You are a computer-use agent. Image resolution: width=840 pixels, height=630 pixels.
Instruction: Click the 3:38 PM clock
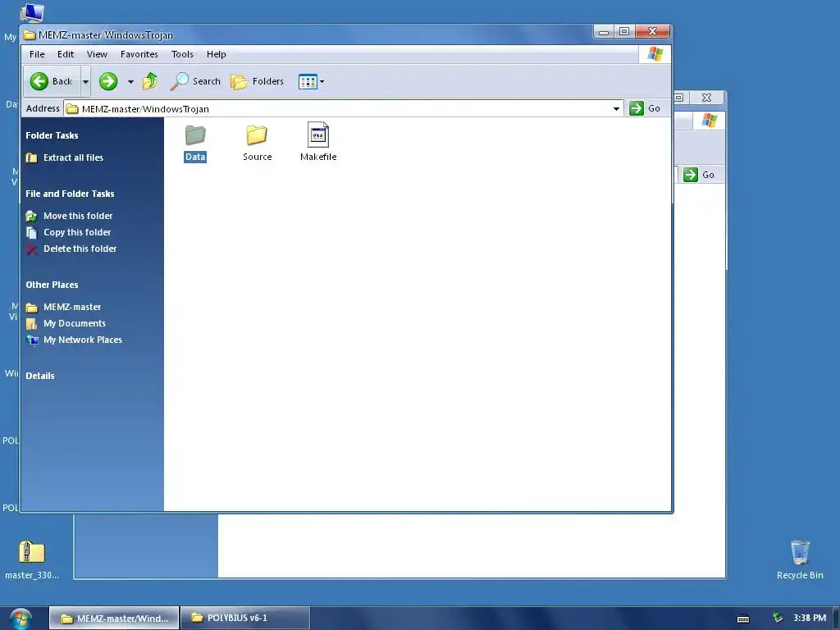tap(810, 619)
